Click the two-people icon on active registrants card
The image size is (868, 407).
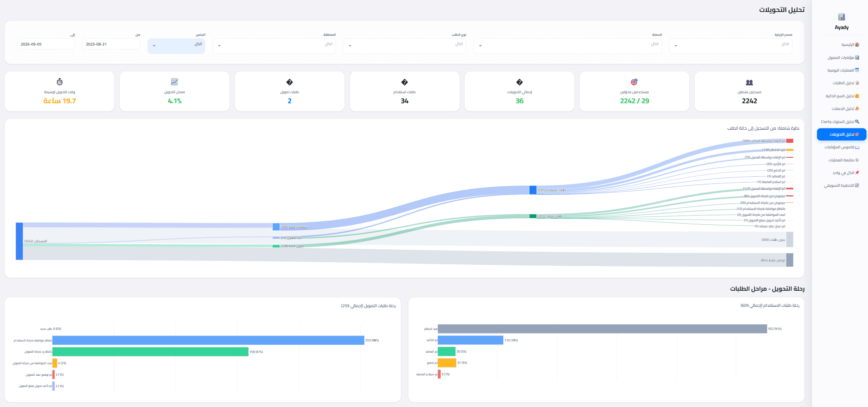point(749,82)
